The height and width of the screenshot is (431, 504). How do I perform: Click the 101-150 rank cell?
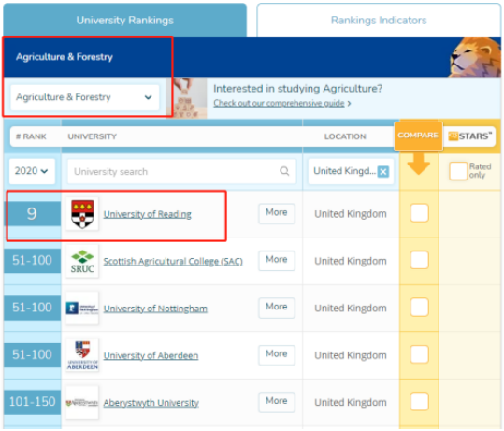pyautogui.click(x=32, y=402)
